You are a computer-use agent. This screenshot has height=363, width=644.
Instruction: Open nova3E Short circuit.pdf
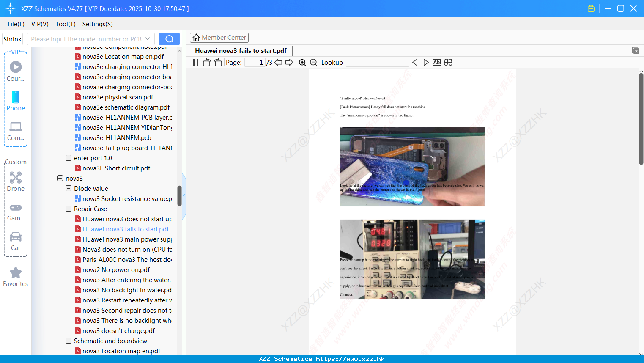click(116, 168)
